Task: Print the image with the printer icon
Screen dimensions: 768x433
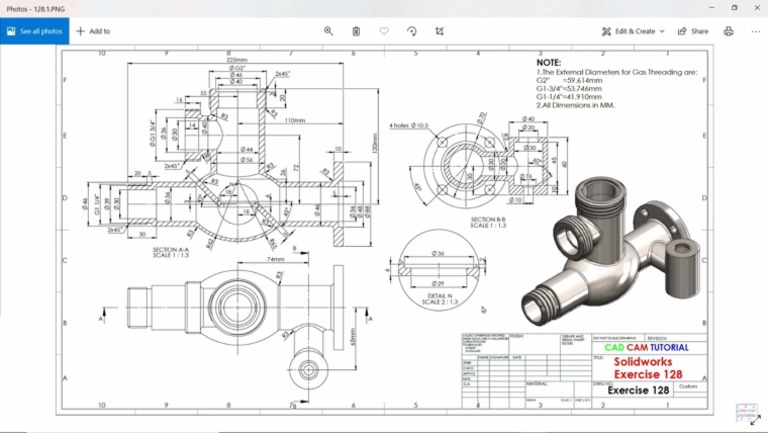Action: pos(728,31)
